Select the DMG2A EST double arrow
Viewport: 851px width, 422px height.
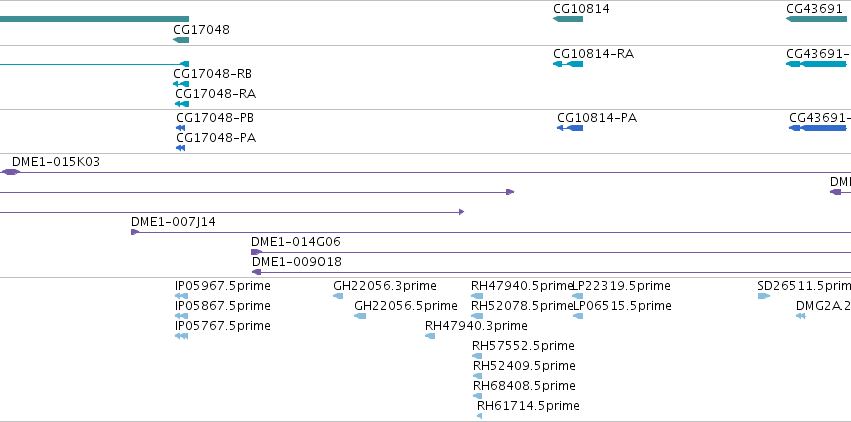[x=801, y=316]
